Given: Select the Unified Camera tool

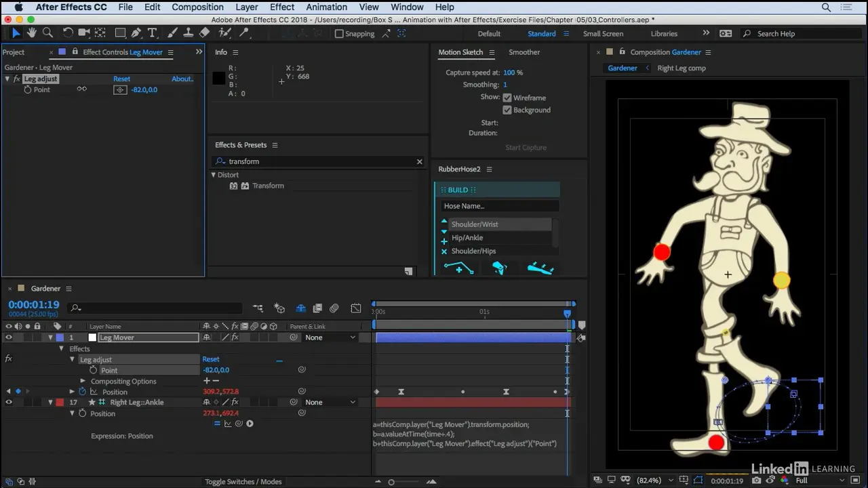Looking at the screenshot, I should [84, 33].
